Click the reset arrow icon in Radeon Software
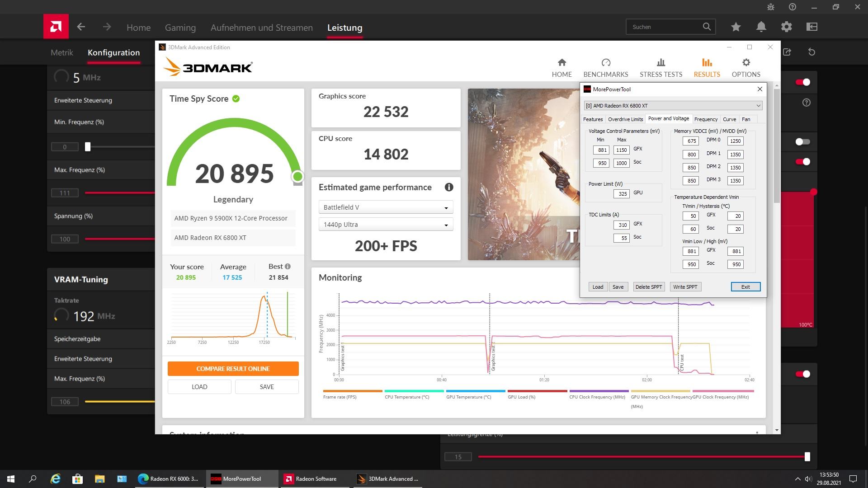This screenshot has height=488, width=868. click(x=812, y=52)
